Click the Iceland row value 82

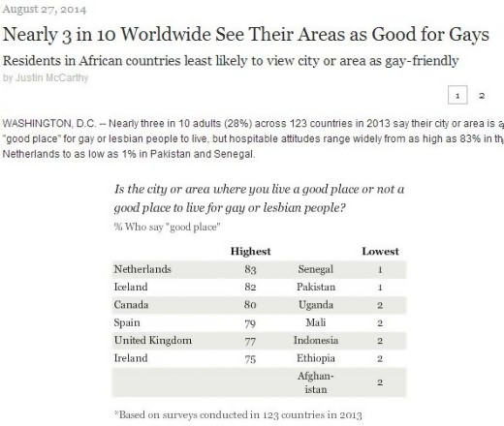pyautogui.click(x=250, y=287)
